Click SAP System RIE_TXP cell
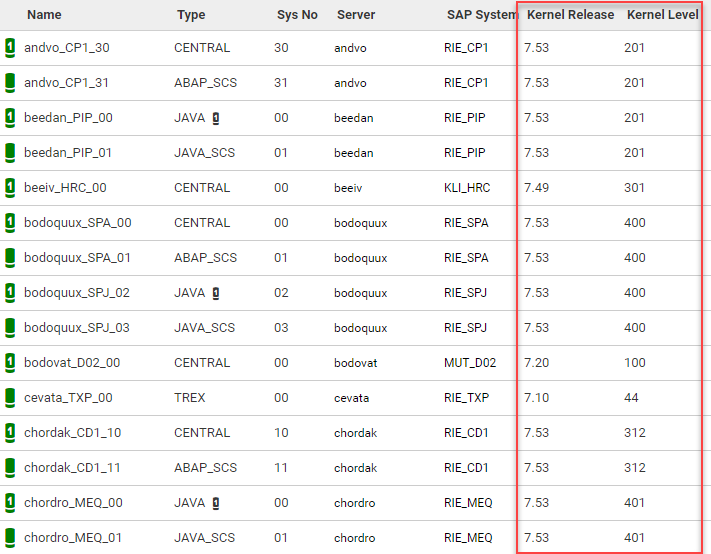 466,398
